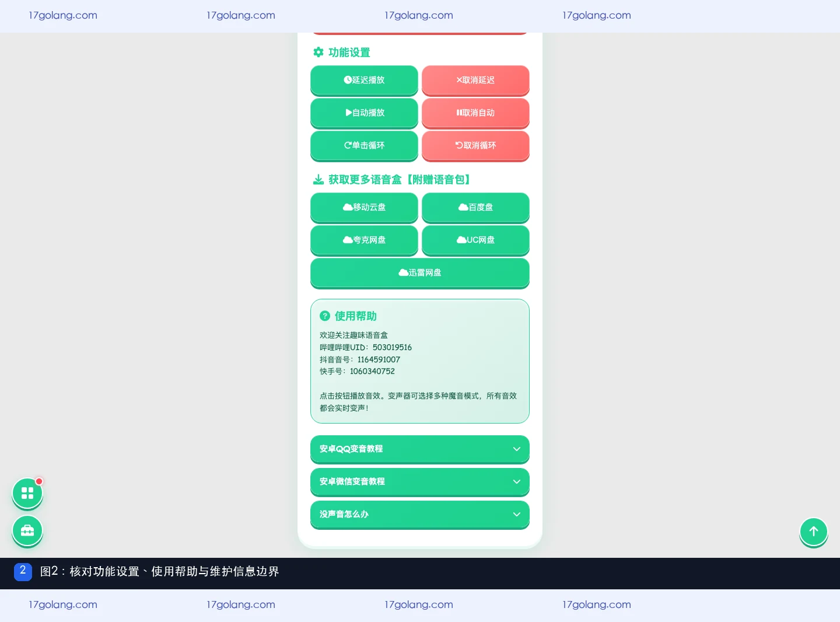840x622 pixels.
Task: Open the green grid menu floating button
Action: 27,493
